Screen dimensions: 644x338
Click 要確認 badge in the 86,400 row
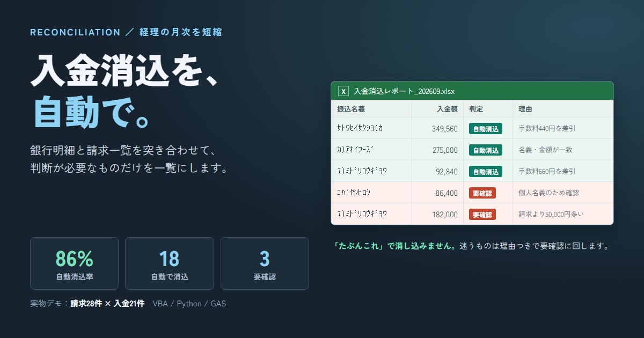point(482,193)
